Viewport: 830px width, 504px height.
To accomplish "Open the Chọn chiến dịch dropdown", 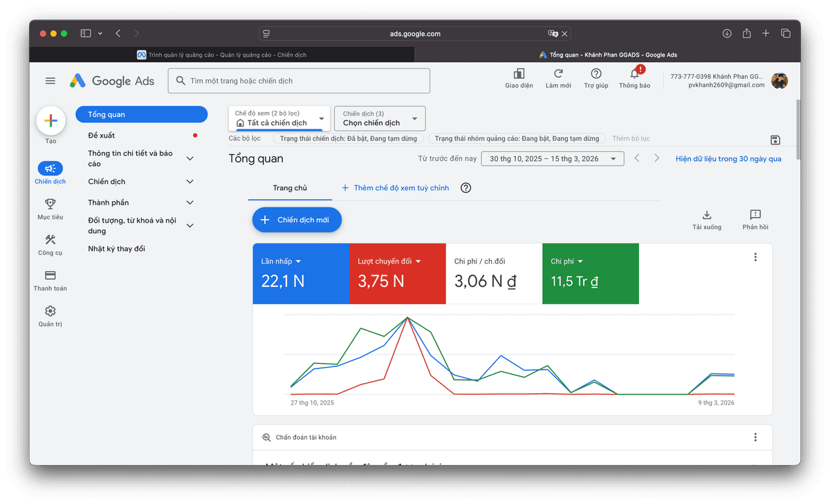I will [x=380, y=119].
